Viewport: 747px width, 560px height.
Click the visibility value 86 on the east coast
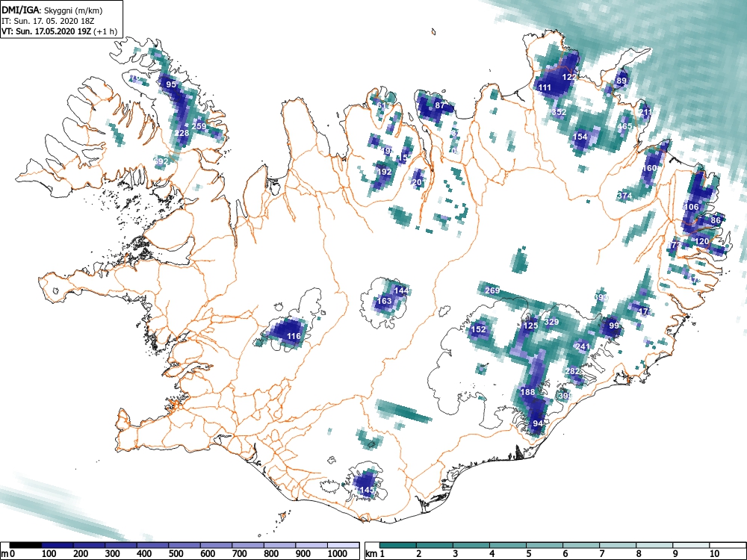716,220
